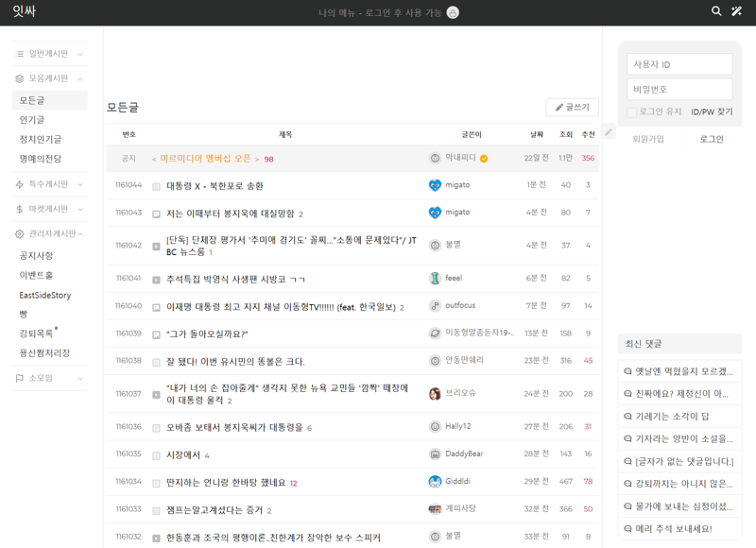Click the post type icon on row 1161040
Screen dimensions: 756x548
coord(156,307)
